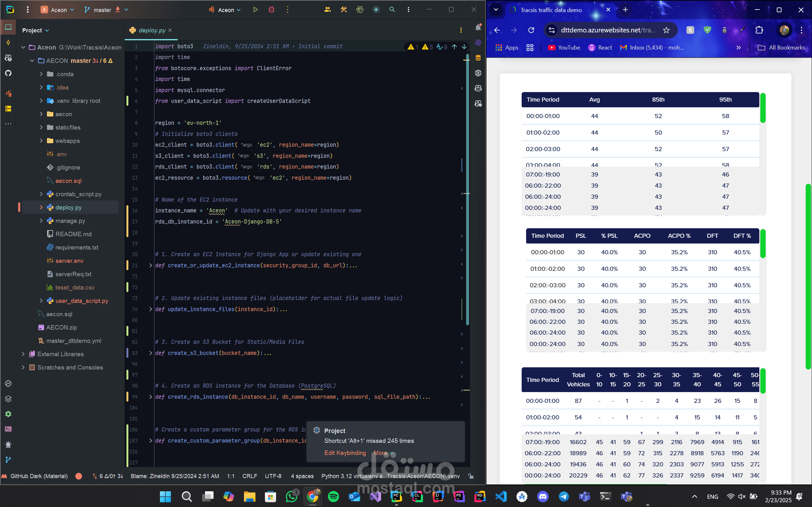
Task: Open the YouTube bookmark
Action: (564, 48)
